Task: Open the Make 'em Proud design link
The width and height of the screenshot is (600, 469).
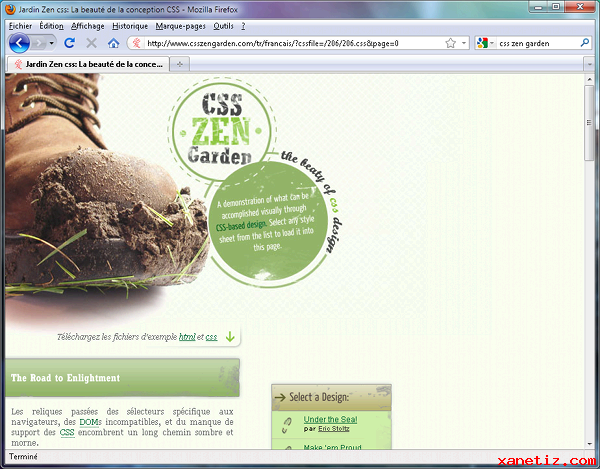Action: coord(332,447)
